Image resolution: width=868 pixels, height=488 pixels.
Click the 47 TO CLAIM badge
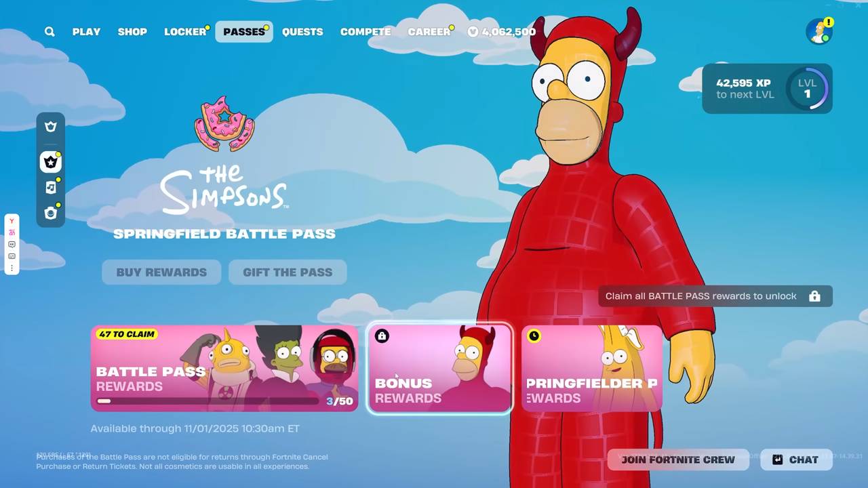tap(127, 334)
